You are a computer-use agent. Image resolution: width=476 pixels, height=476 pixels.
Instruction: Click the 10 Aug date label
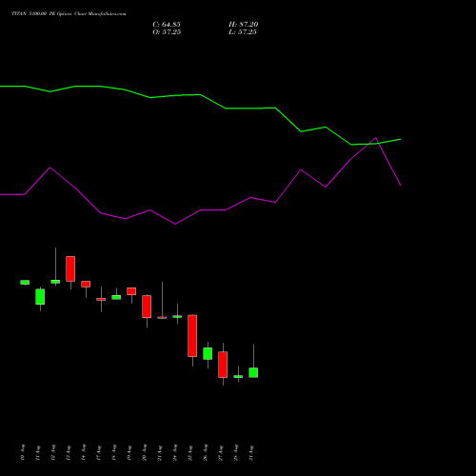point(23,452)
